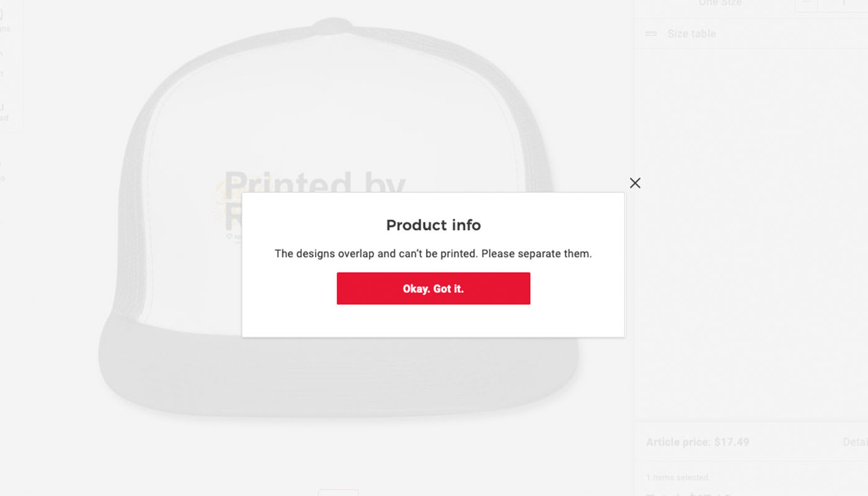868x496 pixels.
Task: Open the Designs item in left sidebar
Action: click(x=4, y=22)
